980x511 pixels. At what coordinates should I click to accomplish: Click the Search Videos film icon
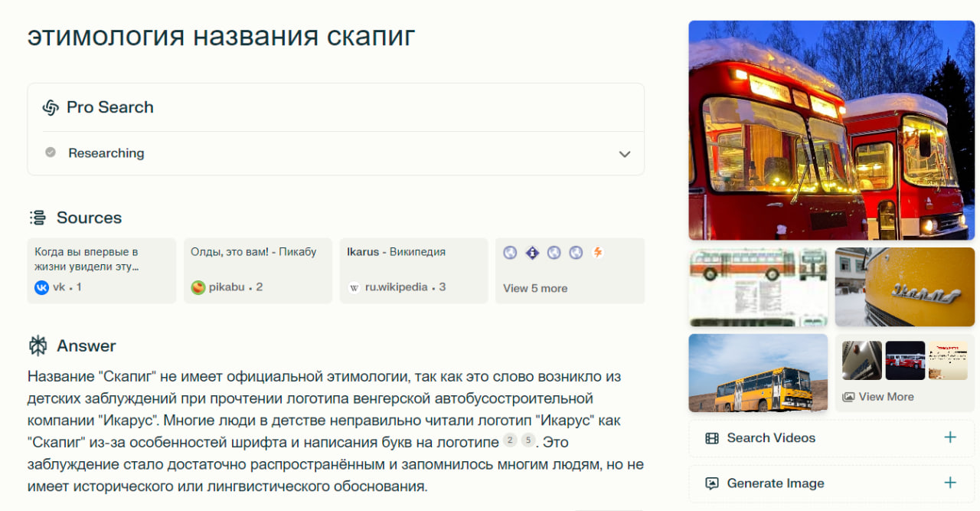712,438
